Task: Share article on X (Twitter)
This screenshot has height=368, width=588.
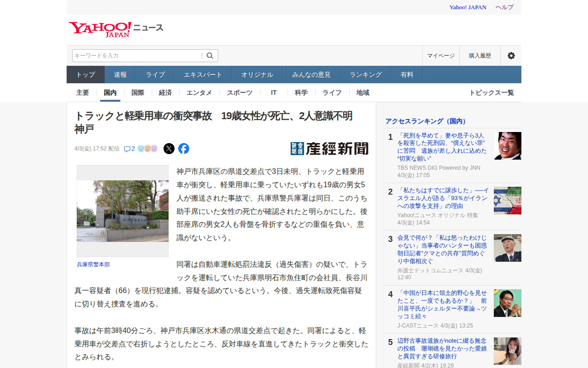Action: (x=169, y=149)
